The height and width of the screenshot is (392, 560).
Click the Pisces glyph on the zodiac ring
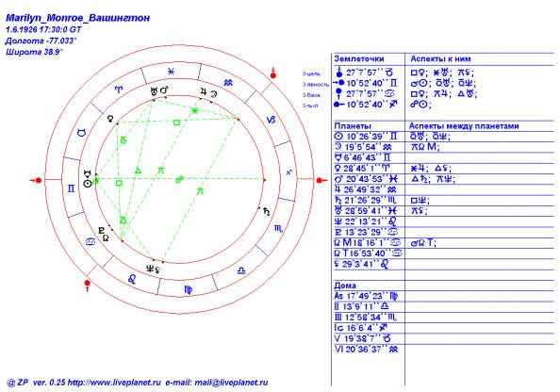coord(172,72)
